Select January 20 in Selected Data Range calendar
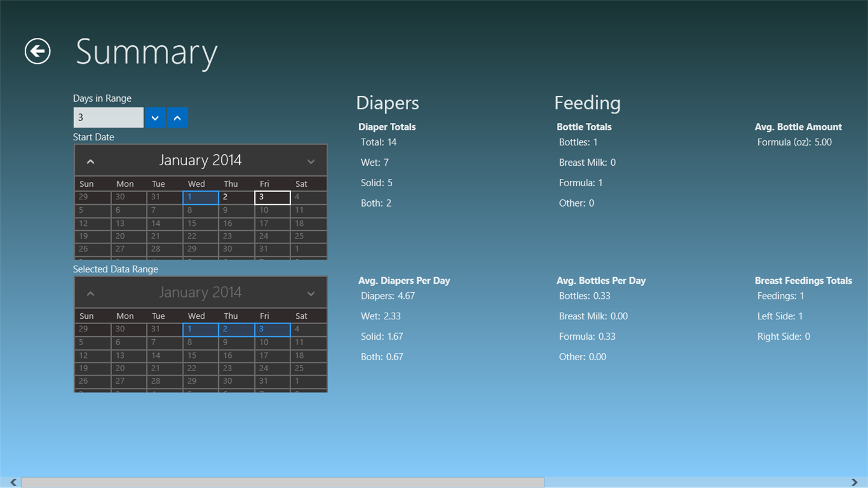Image resolution: width=868 pixels, height=488 pixels. pyautogui.click(x=129, y=368)
